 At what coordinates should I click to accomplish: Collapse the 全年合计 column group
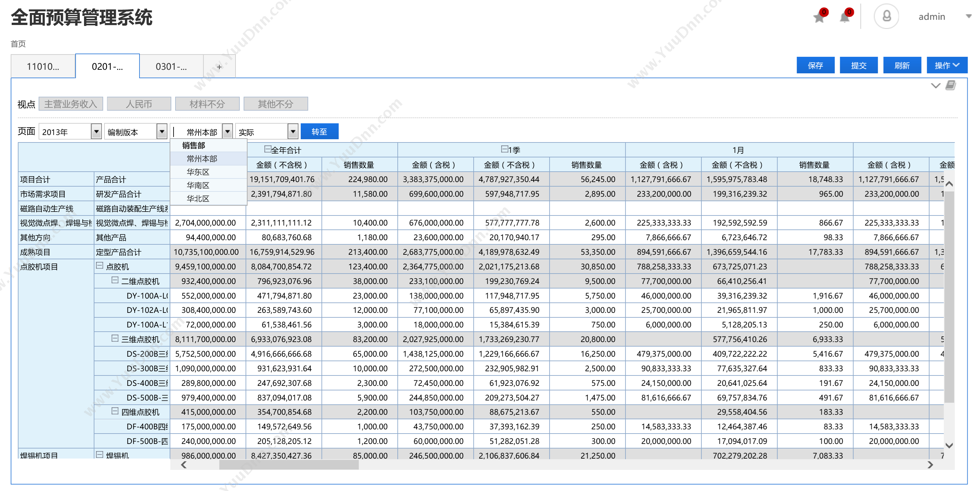click(x=267, y=149)
